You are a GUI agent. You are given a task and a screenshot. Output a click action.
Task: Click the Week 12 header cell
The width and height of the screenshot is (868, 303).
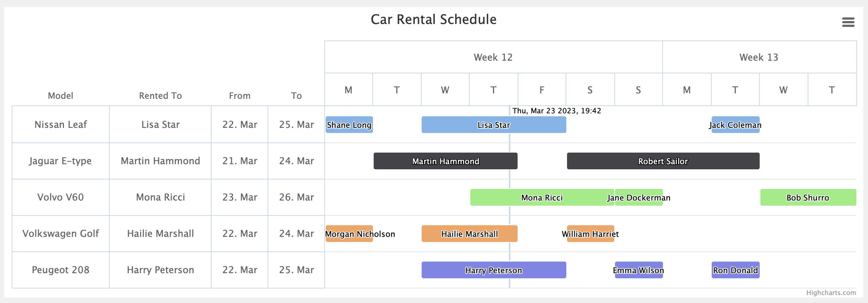tap(493, 57)
